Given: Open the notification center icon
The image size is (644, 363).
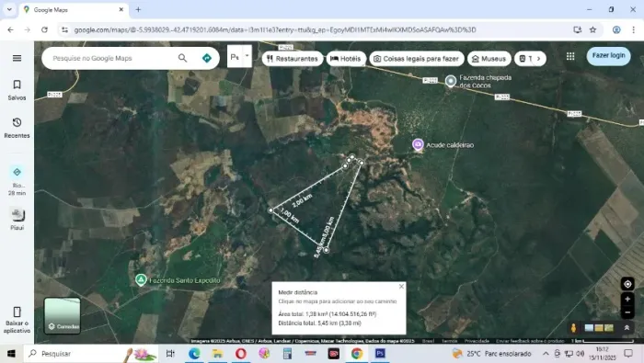Looking at the screenshot, I should pyautogui.click(x=628, y=354).
